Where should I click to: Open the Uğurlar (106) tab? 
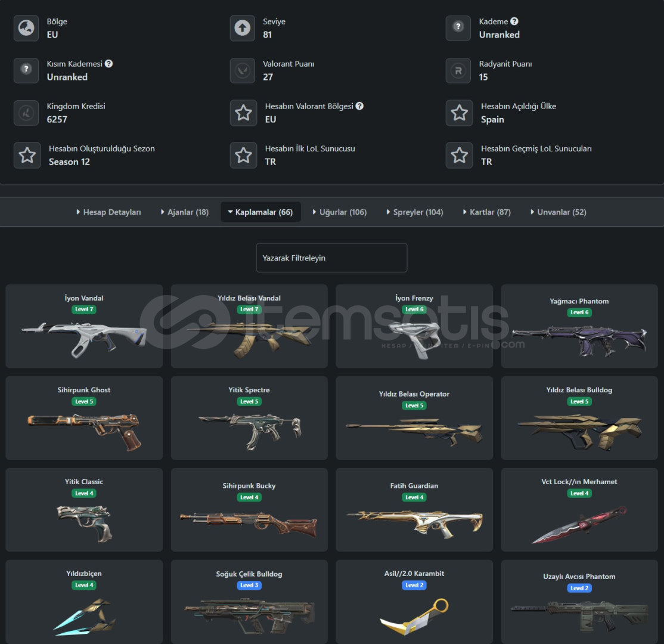click(x=340, y=212)
